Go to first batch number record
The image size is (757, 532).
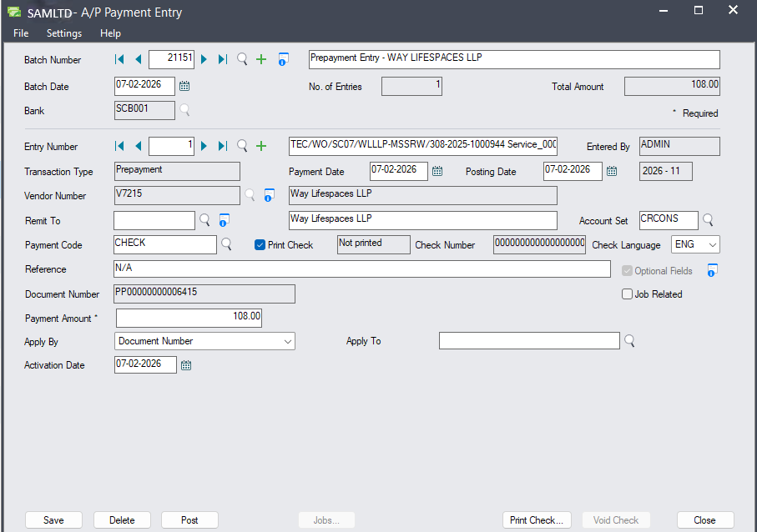[x=119, y=59]
